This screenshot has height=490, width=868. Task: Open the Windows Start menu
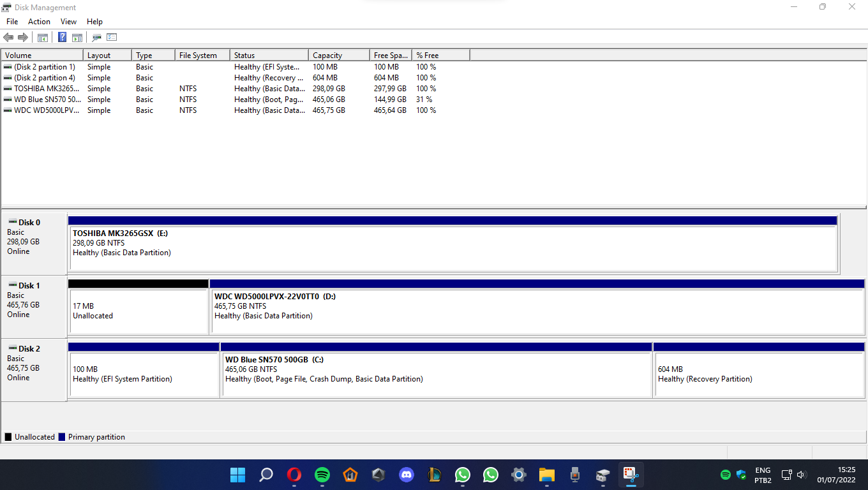[x=237, y=475]
